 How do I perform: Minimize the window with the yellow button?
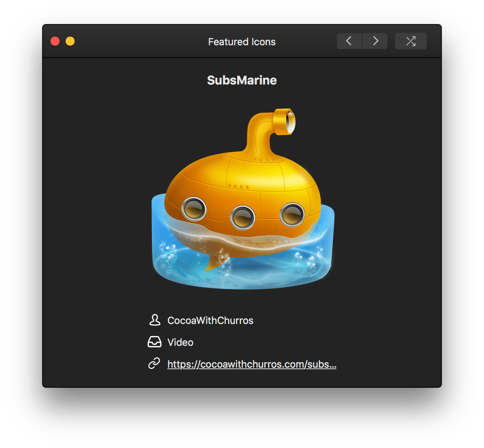coord(70,41)
